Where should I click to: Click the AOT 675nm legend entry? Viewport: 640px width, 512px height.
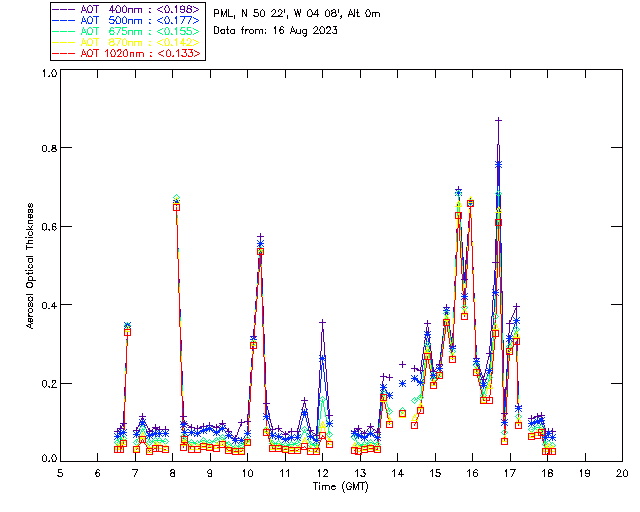[127, 31]
